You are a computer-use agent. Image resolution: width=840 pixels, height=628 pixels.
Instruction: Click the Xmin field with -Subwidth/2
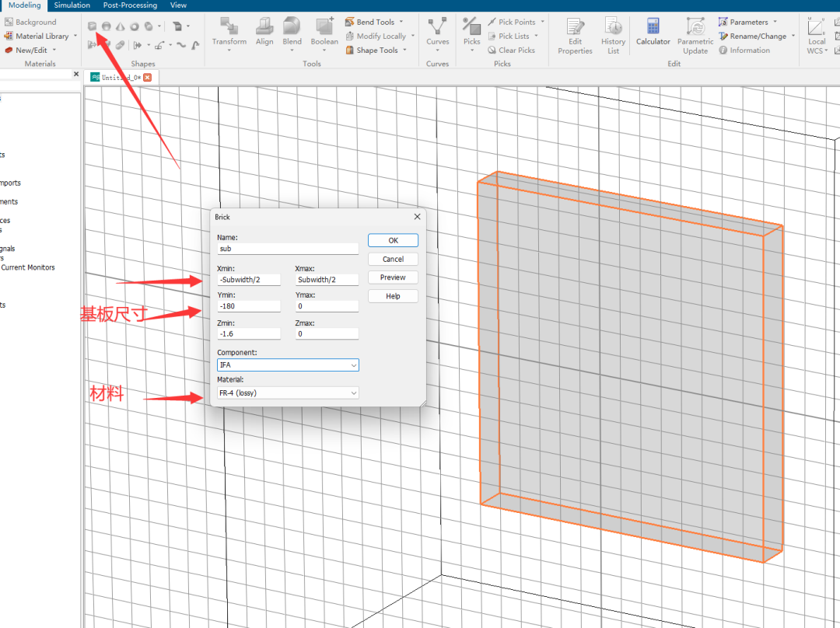[249, 280]
